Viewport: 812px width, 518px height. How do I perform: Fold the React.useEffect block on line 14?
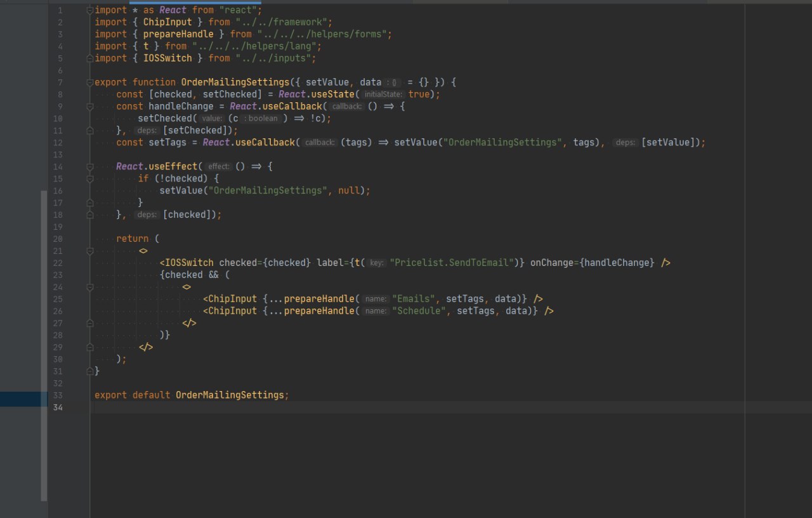click(90, 166)
